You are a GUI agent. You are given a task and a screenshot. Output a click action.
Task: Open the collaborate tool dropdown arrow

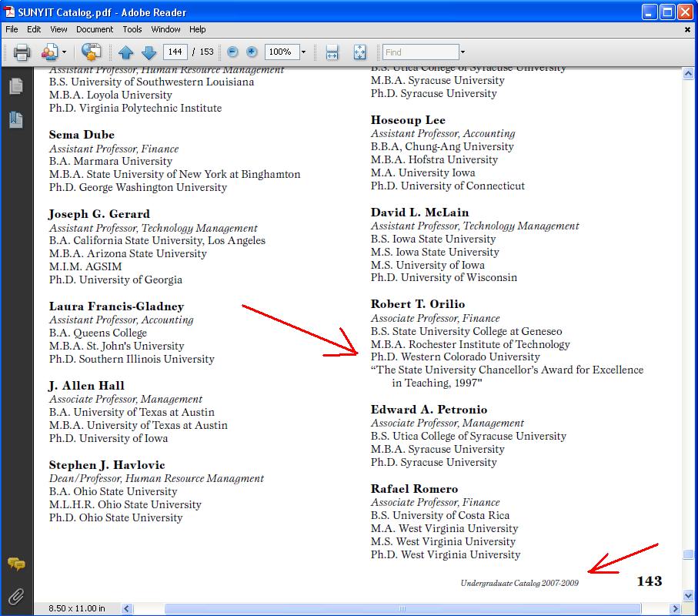tap(64, 52)
